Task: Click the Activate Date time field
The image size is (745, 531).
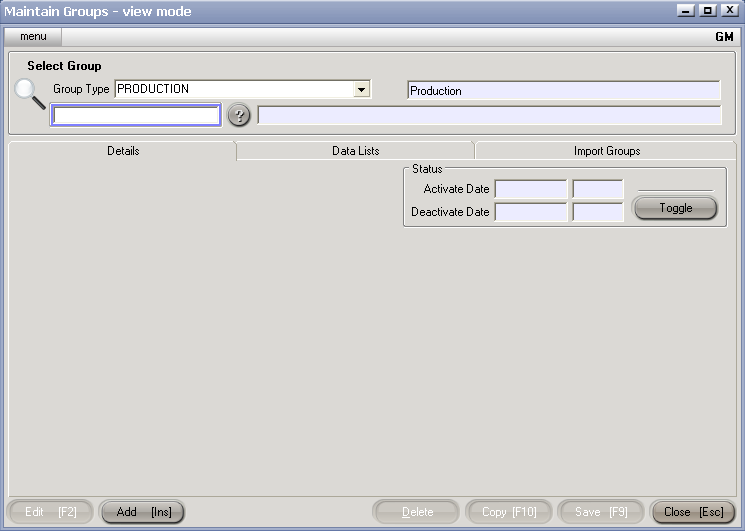Action: pos(598,189)
